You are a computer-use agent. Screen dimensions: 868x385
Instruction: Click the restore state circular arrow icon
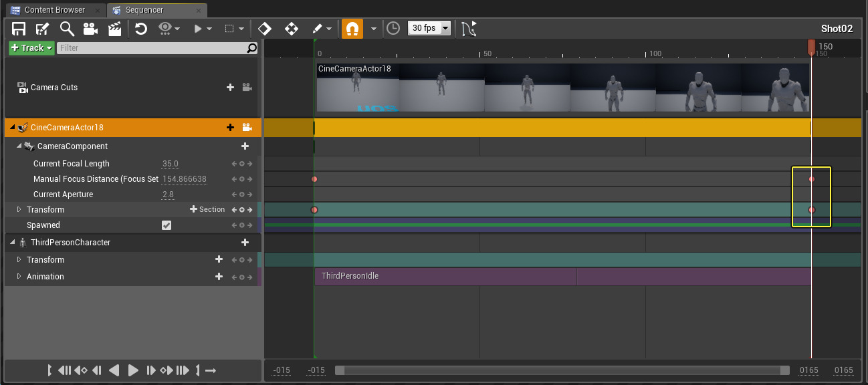pos(141,29)
